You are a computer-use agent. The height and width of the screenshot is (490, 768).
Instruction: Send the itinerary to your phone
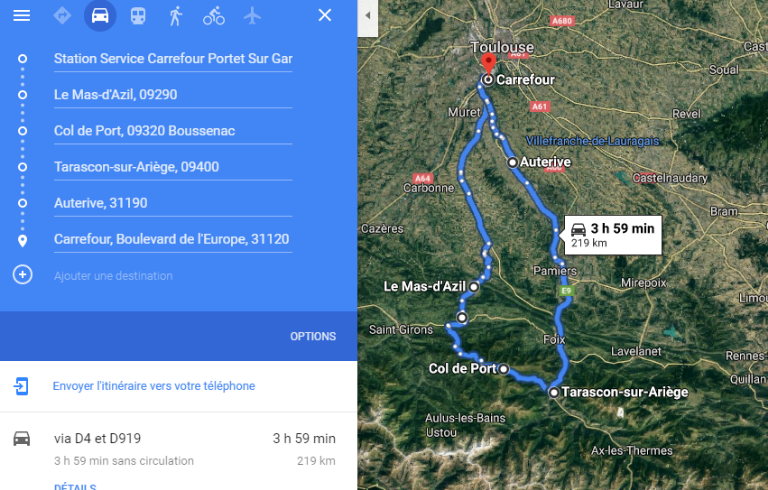point(154,386)
